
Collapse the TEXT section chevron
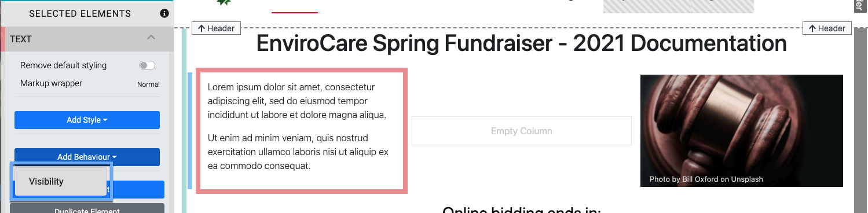pyautogui.click(x=151, y=38)
